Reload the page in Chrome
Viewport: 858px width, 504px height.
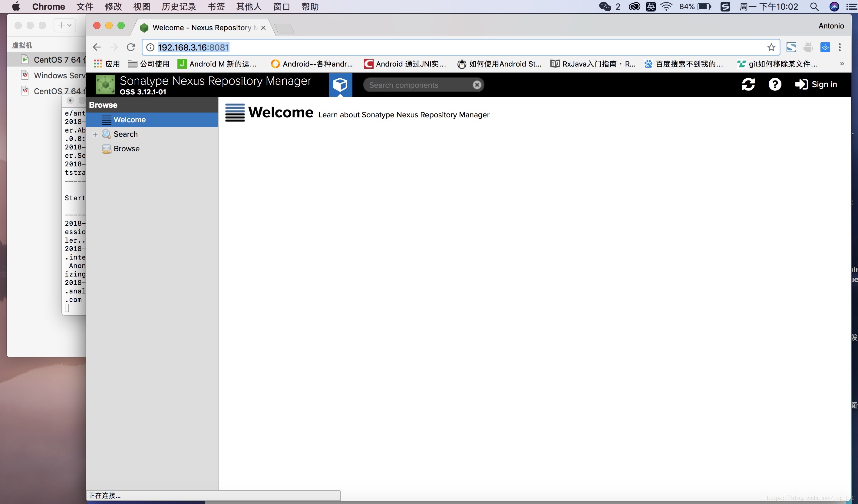tap(131, 47)
